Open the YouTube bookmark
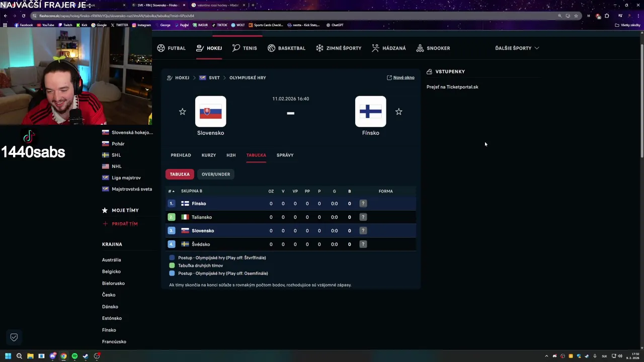The height and width of the screenshot is (362, 644). [45, 25]
